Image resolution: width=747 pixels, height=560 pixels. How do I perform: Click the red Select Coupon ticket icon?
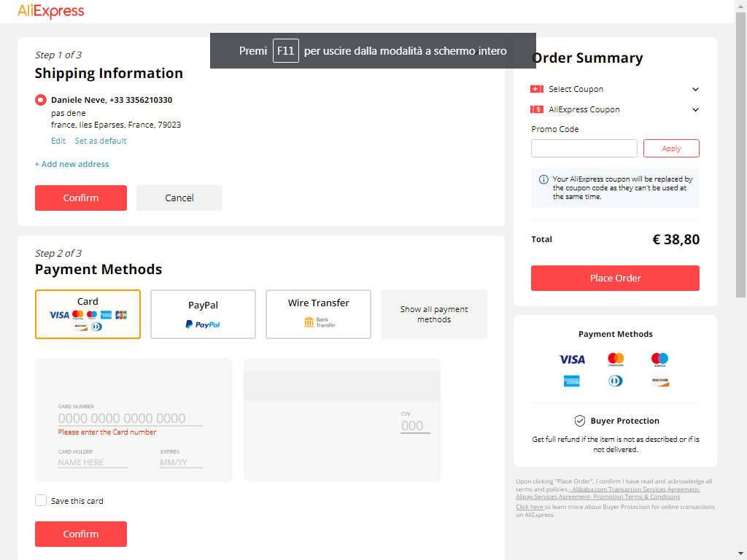537,89
